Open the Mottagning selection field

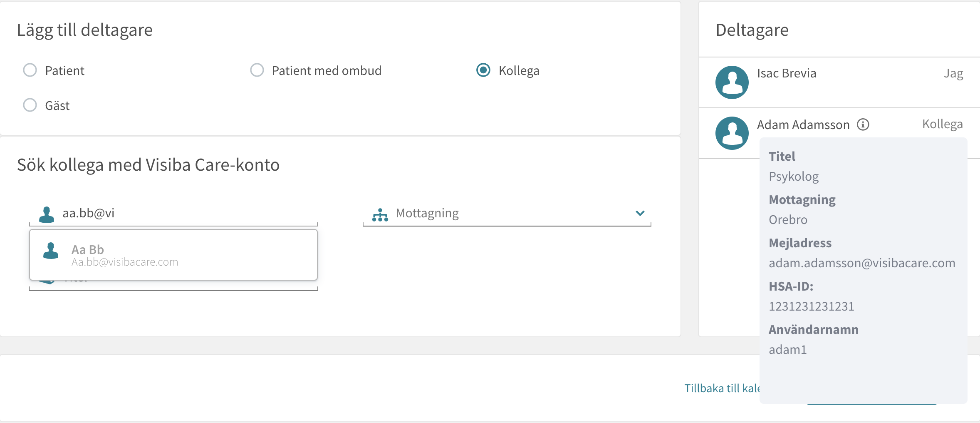507,214
